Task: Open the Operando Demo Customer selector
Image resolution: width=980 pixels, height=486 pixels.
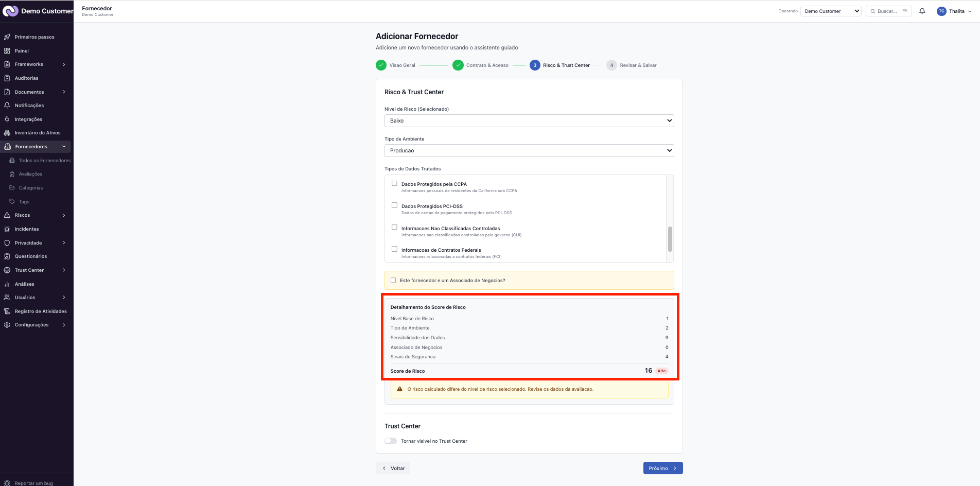Action: tap(831, 11)
